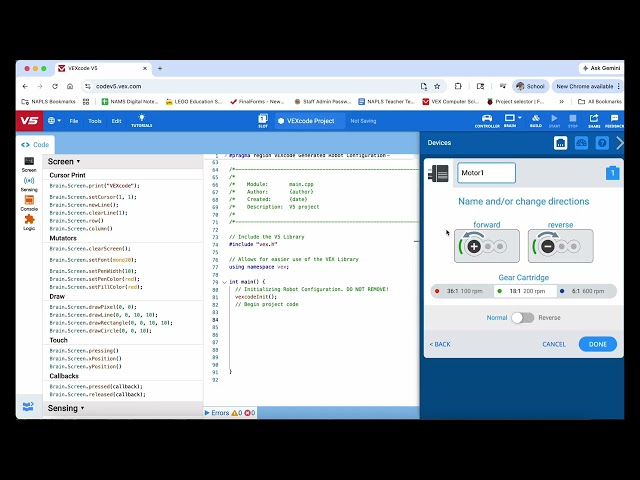Click the Build icon
Image resolution: width=640 pixels, height=480 pixels.
click(x=536, y=120)
